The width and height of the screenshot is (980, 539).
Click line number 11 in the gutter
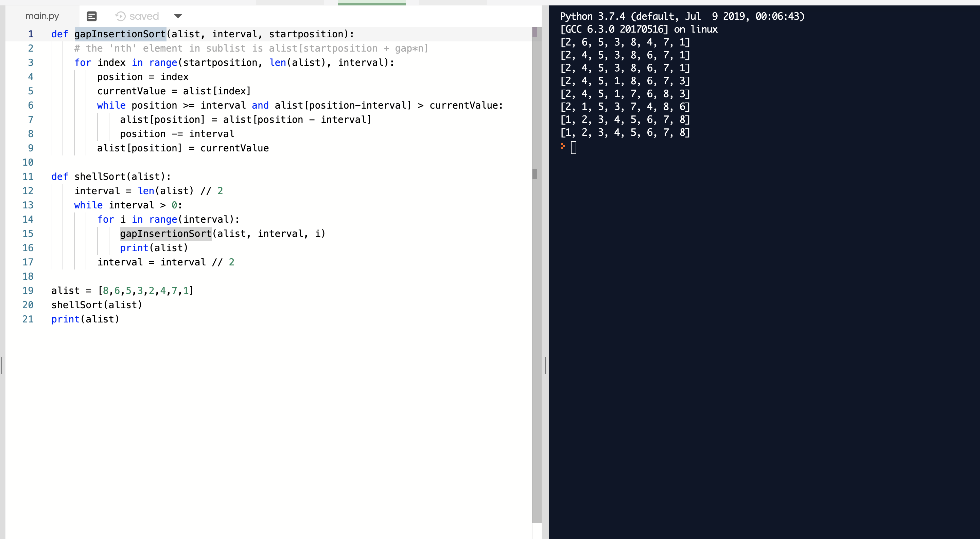point(28,177)
